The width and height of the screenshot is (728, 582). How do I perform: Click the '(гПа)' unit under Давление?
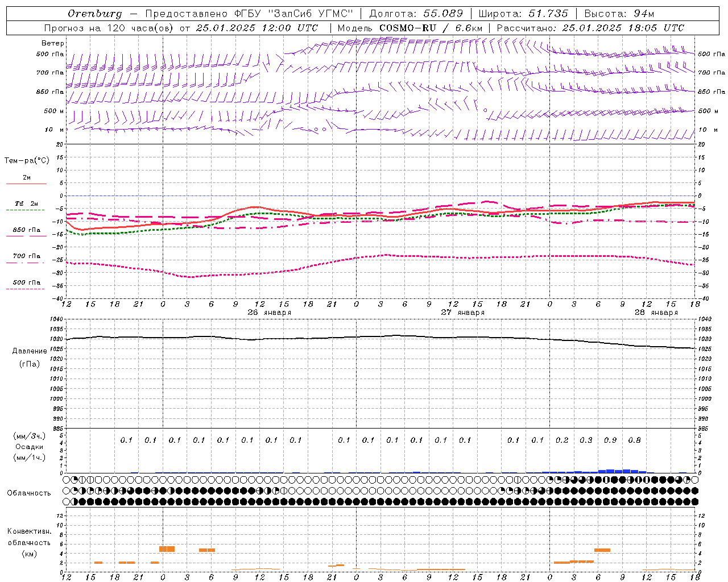(x=30, y=364)
